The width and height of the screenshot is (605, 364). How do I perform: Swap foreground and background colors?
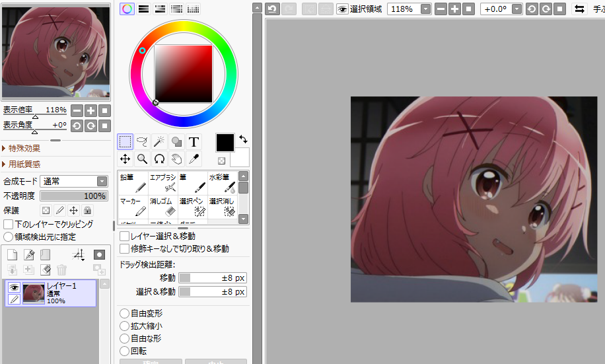tap(243, 139)
